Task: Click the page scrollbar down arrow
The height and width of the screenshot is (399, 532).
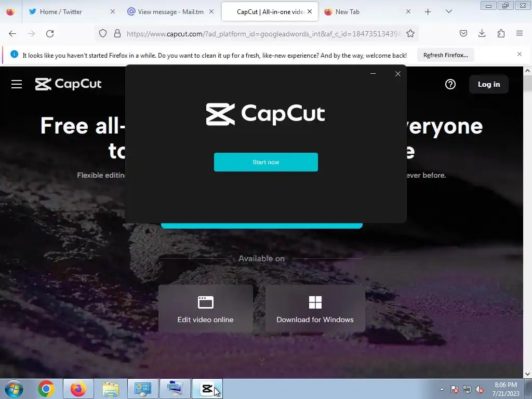Action: click(527, 374)
